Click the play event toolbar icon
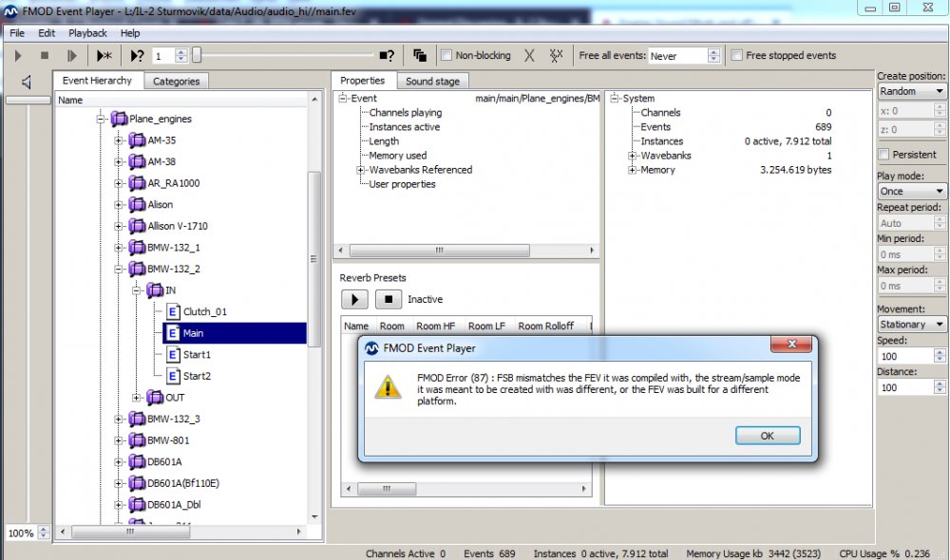 tap(17, 56)
